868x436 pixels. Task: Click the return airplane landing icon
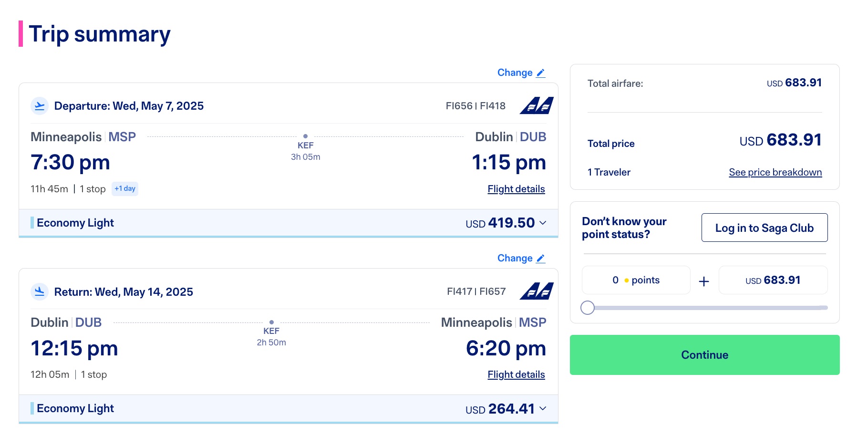40,292
